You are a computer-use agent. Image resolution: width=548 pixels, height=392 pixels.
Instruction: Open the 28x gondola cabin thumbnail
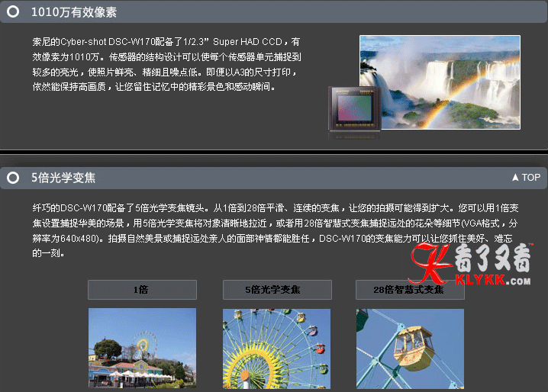pyautogui.click(x=411, y=349)
